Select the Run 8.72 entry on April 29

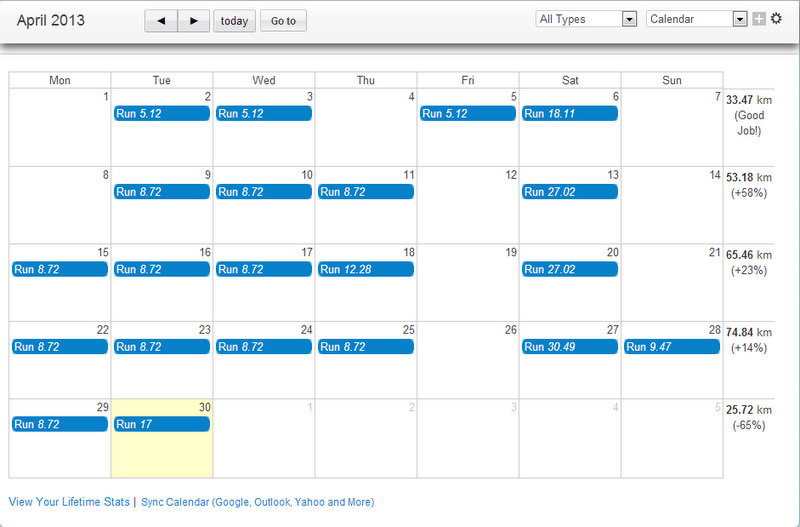coord(59,424)
